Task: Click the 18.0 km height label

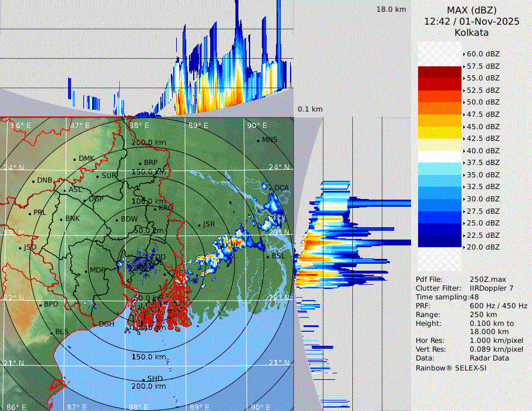Action: pos(391,9)
